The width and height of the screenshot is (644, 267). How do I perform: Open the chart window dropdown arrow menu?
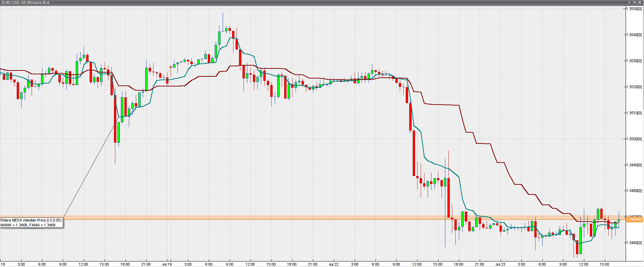pyautogui.click(x=629, y=2)
